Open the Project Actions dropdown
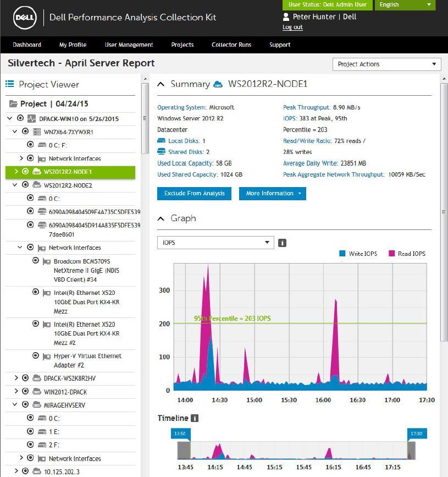Viewport: 448px width, 477px height. [386, 64]
